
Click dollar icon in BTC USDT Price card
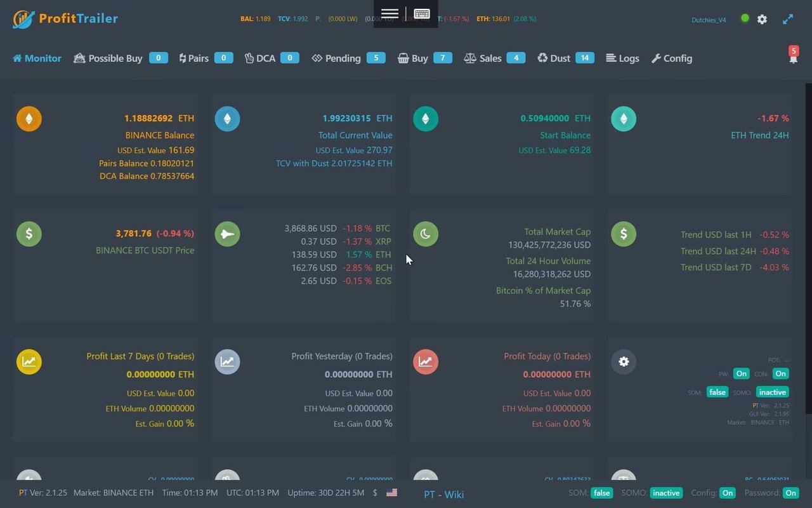click(x=29, y=234)
